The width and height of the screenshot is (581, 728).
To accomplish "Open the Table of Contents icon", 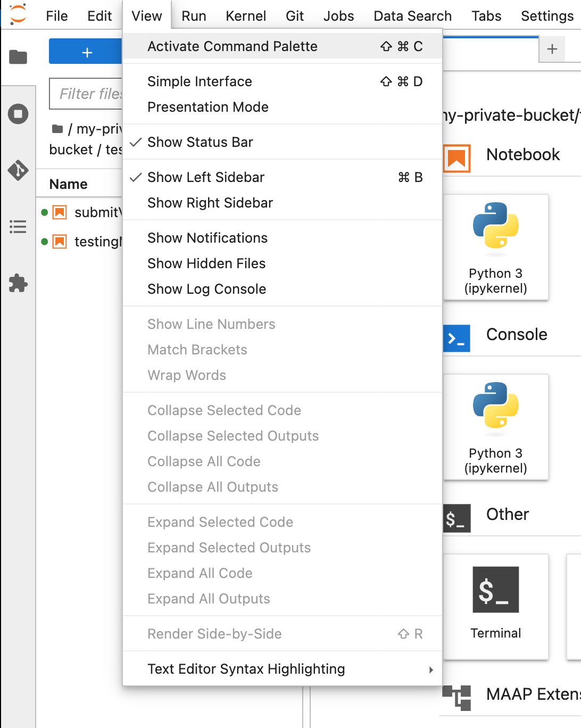I will tap(18, 227).
